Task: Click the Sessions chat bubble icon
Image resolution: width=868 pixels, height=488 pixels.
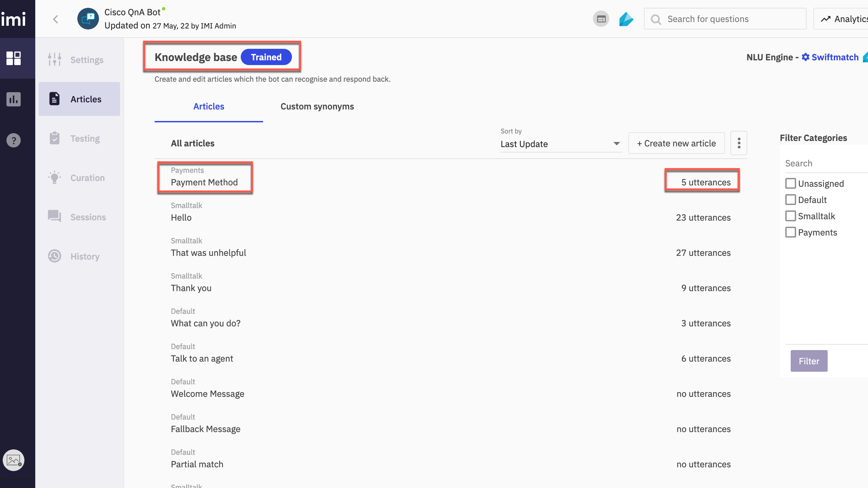Action: pyautogui.click(x=55, y=216)
